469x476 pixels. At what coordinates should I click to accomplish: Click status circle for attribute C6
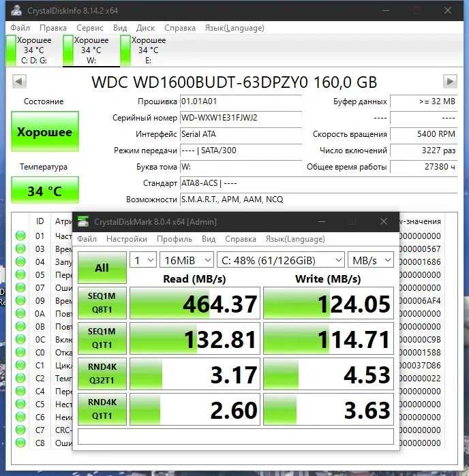(x=20, y=417)
